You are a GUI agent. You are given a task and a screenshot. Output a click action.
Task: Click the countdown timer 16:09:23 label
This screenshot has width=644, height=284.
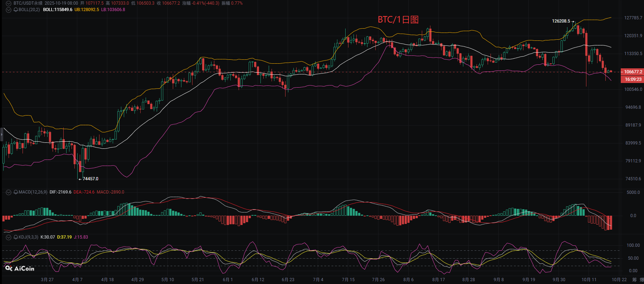[633, 79]
